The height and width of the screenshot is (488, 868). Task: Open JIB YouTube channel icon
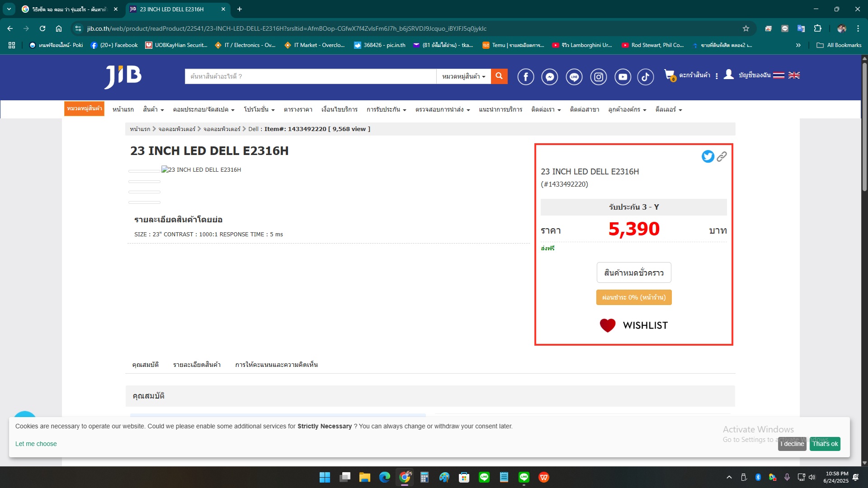623,77
